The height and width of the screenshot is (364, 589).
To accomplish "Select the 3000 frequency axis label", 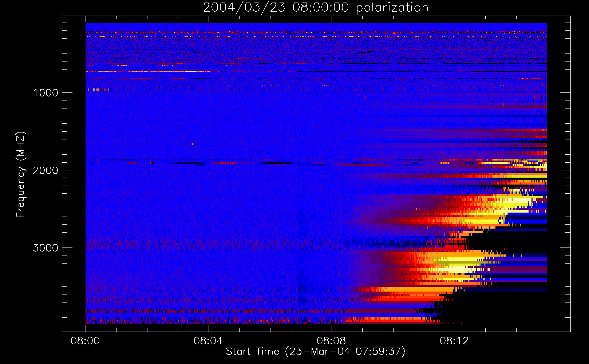I will tap(46, 248).
